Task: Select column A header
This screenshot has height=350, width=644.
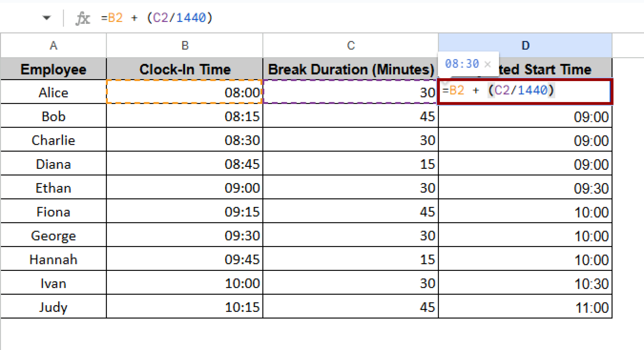Action: pyautogui.click(x=53, y=45)
